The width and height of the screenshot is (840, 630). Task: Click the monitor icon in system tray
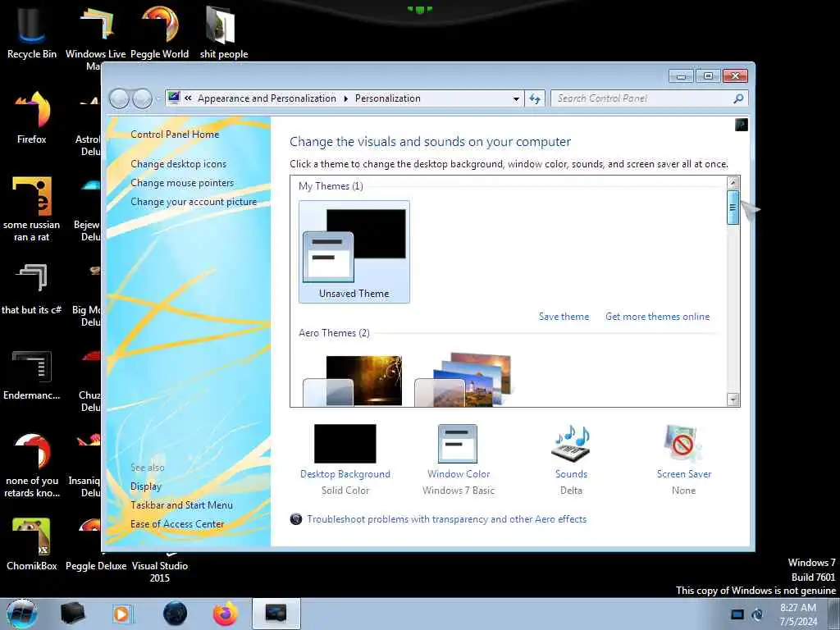tap(737, 614)
